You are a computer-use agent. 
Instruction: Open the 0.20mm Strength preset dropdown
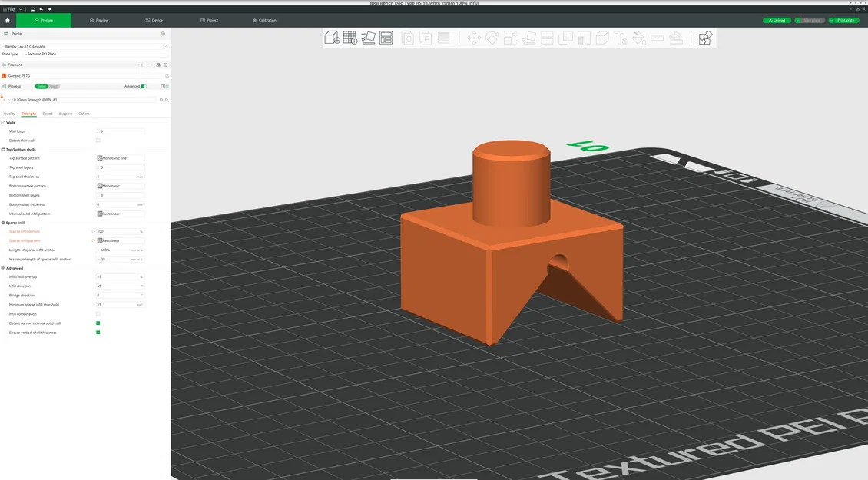82,100
